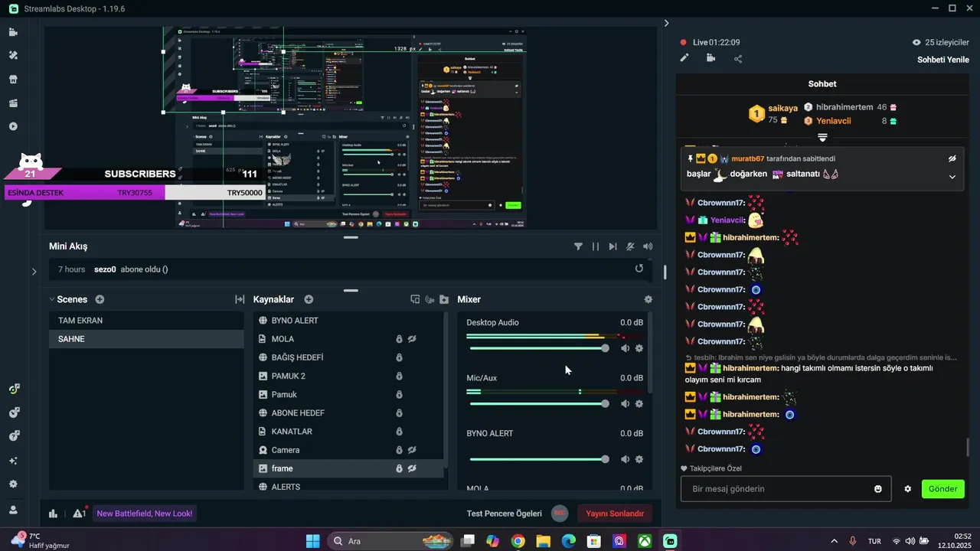Screen dimensions: 980x551
Task: Open New Battlefield, New Look! banner
Action: pyautogui.click(x=145, y=514)
